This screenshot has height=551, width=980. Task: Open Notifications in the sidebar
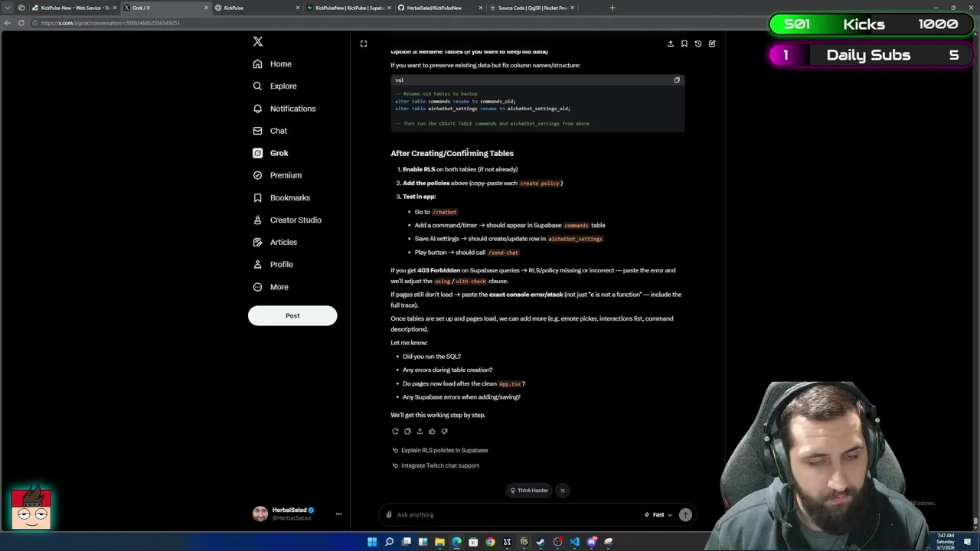(x=284, y=109)
